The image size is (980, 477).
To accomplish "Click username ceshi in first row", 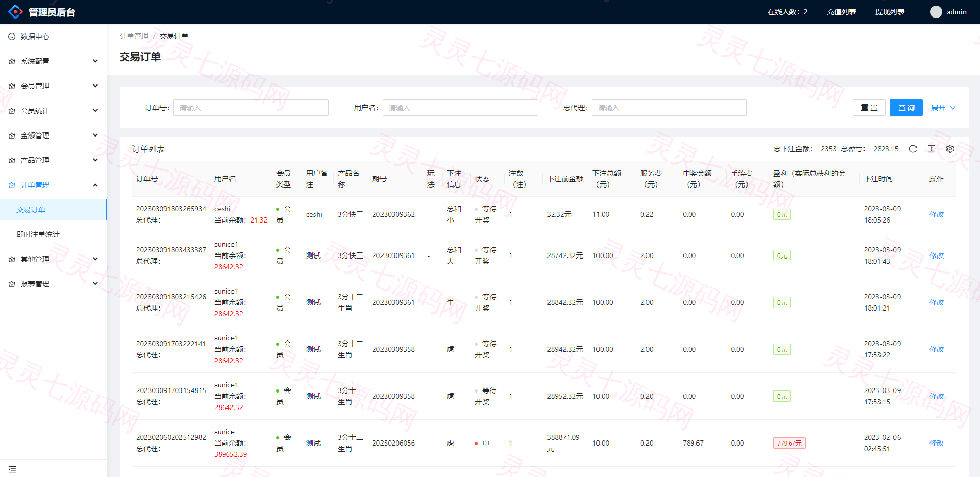I will [222, 209].
